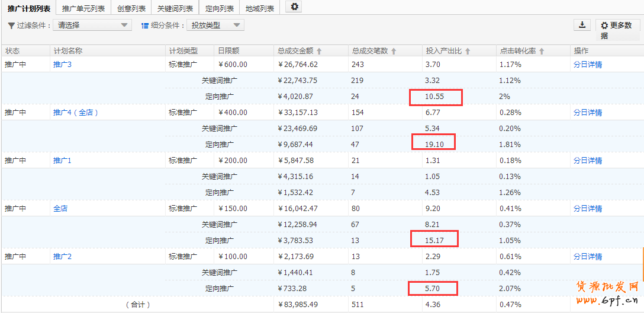Switch to the 关键词列表 tab
The image size is (644, 313).
click(x=175, y=8)
